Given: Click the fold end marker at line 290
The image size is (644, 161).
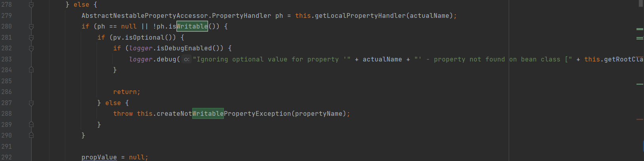Looking at the screenshot, I should coord(31,135).
